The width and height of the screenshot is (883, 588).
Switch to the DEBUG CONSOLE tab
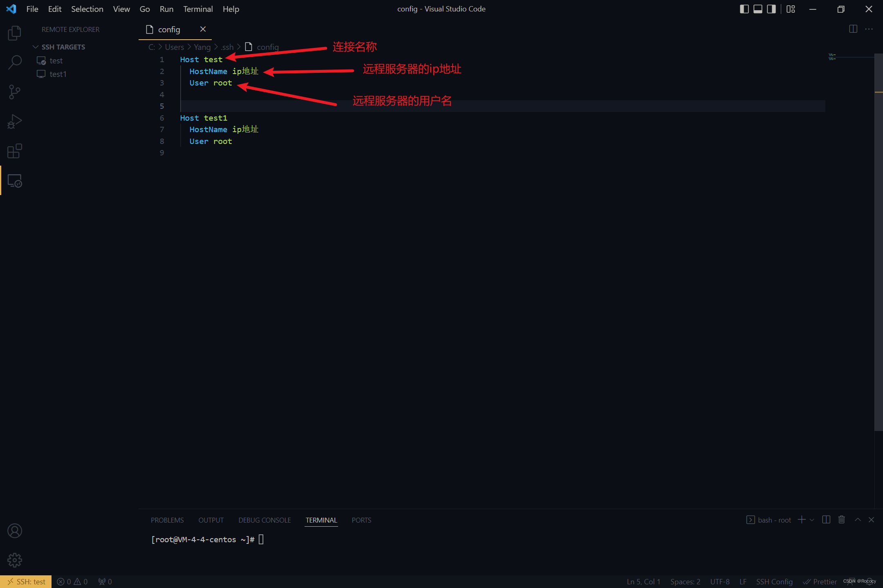pos(264,520)
